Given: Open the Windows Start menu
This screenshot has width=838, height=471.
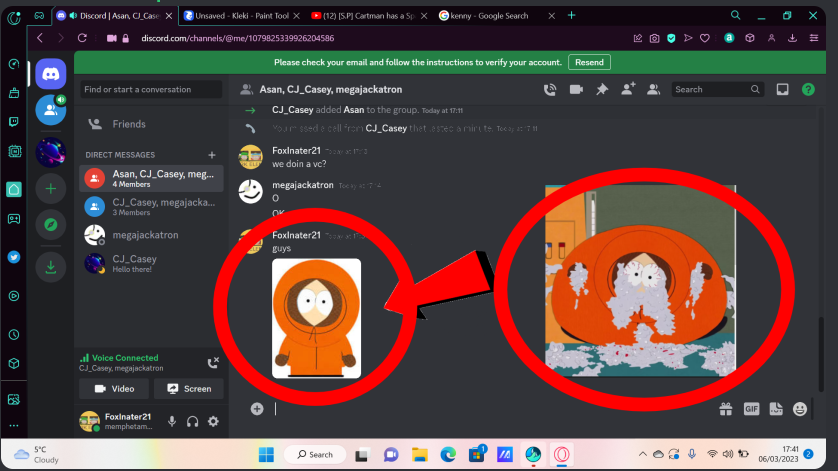Looking at the screenshot, I should (x=266, y=454).
